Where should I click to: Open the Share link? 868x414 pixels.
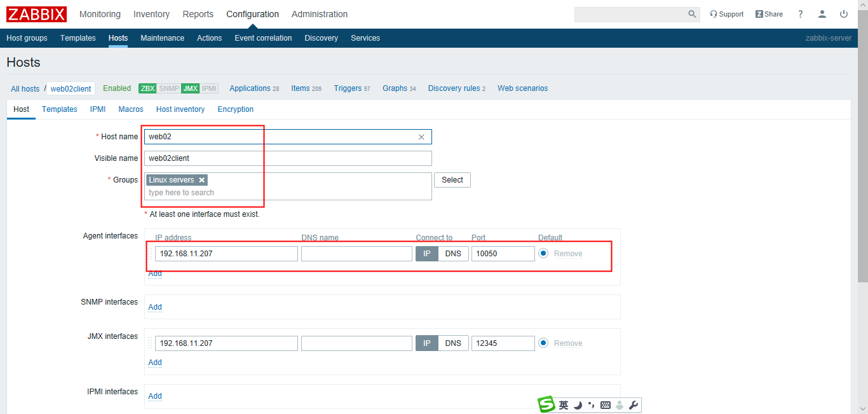(x=769, y=14)
